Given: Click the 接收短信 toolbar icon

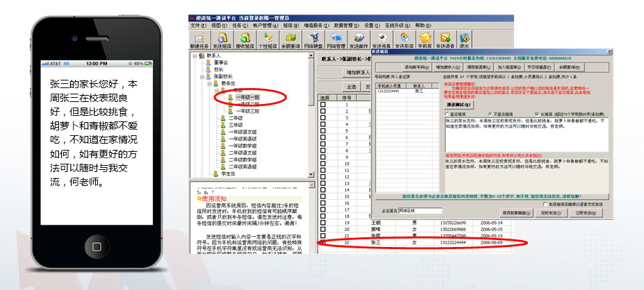Looking at the screenshot, I should coord(245,40).
